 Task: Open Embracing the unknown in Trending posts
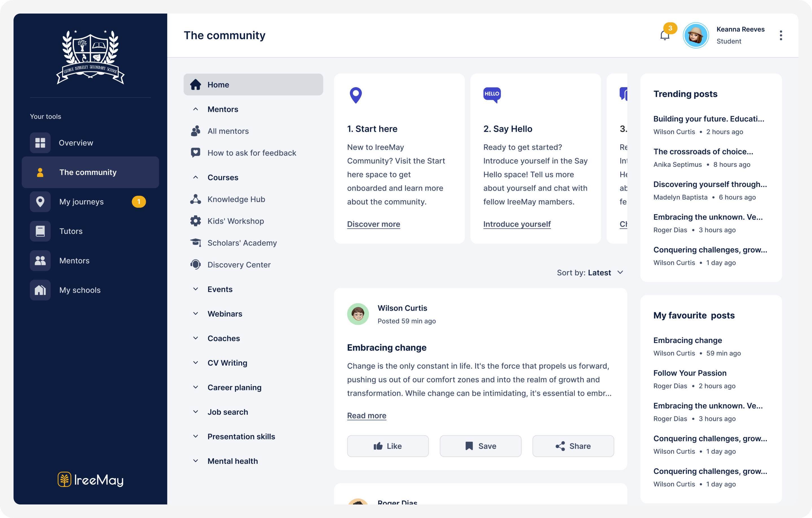[x=708, y=217]
